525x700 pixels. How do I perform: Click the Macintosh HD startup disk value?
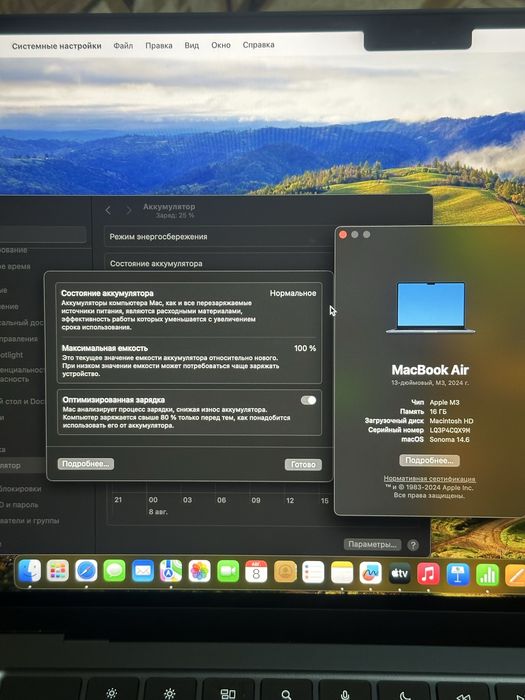coord(451,421)
